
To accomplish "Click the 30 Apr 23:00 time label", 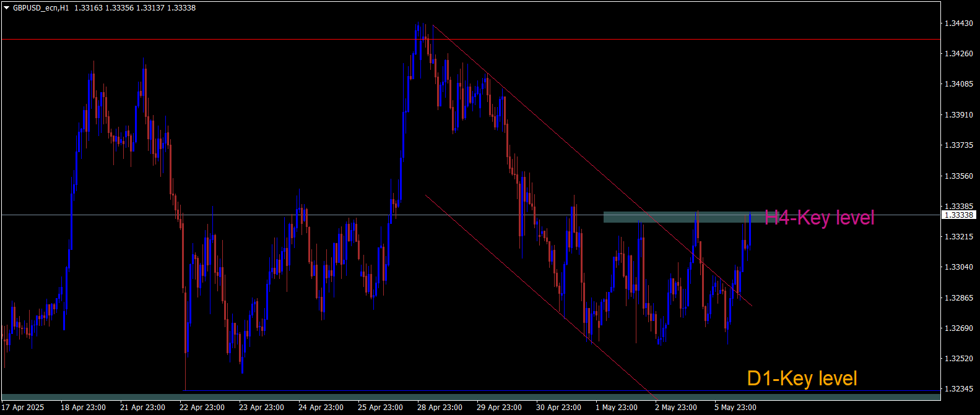I will tap(558, 408).
